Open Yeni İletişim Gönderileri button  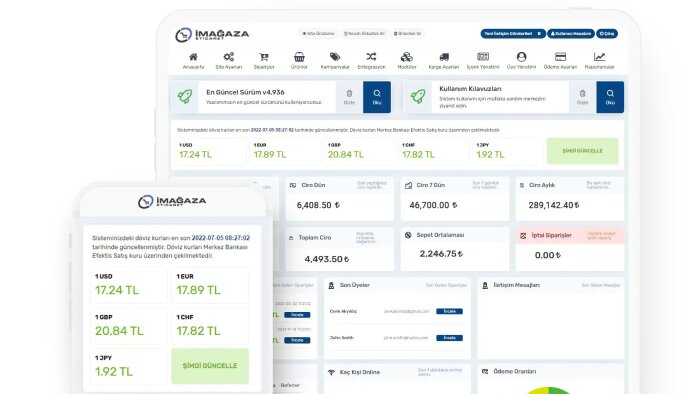point(513,33)
